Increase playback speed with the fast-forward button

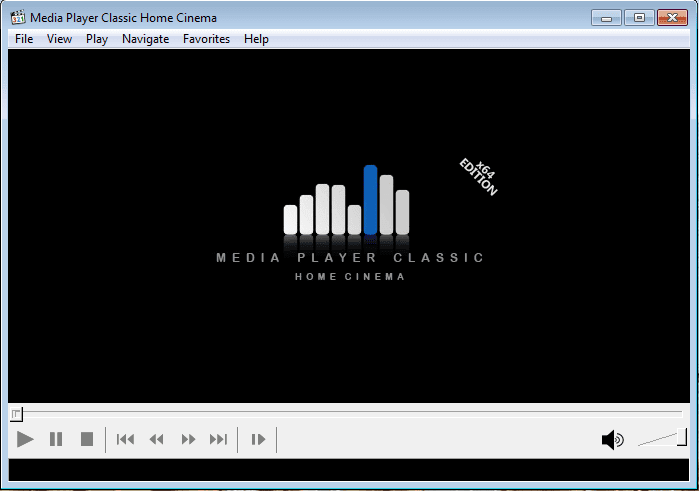tap(188, 439)
